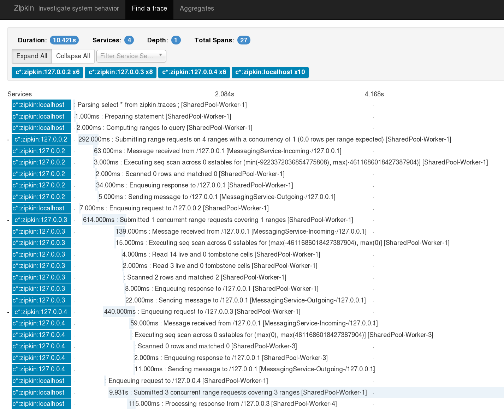Click the Expand All button
This screenshot has width=504, height=420.
click(x=31, y=56)
